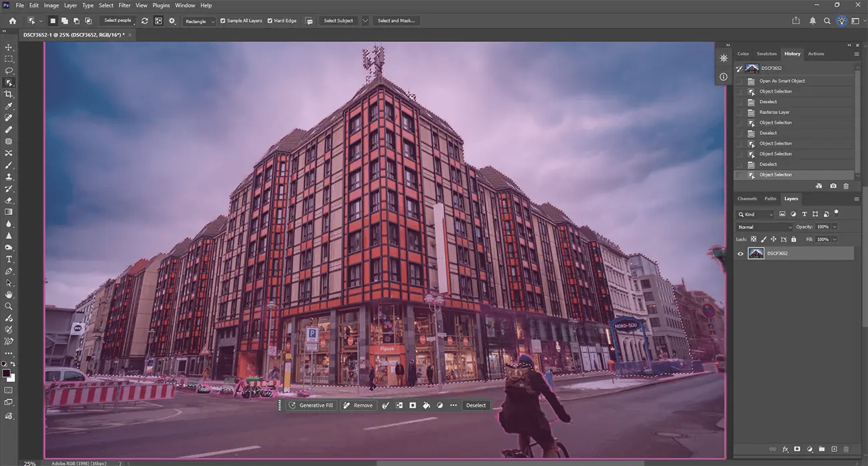868x466 pixels.
Task: Delete current history state trash icon
Action: click(847, 186)
